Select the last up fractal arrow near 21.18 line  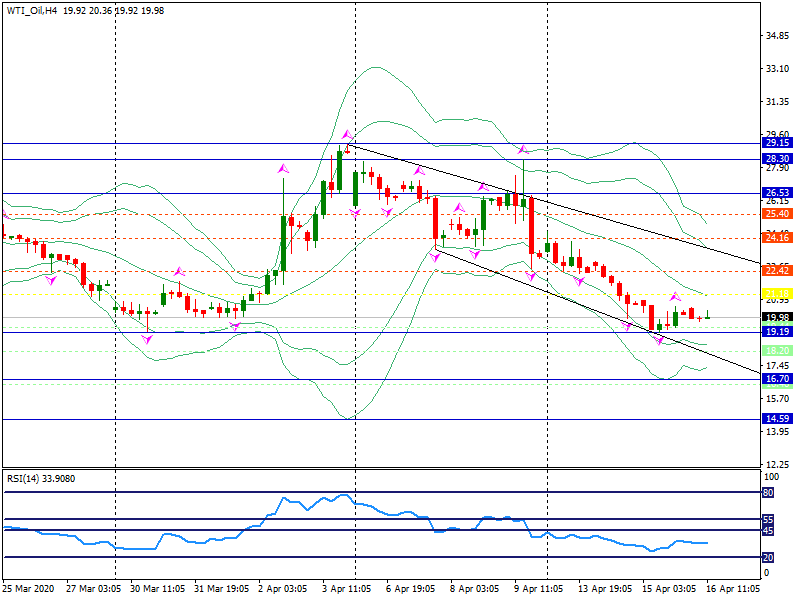[x=676, y=297]
